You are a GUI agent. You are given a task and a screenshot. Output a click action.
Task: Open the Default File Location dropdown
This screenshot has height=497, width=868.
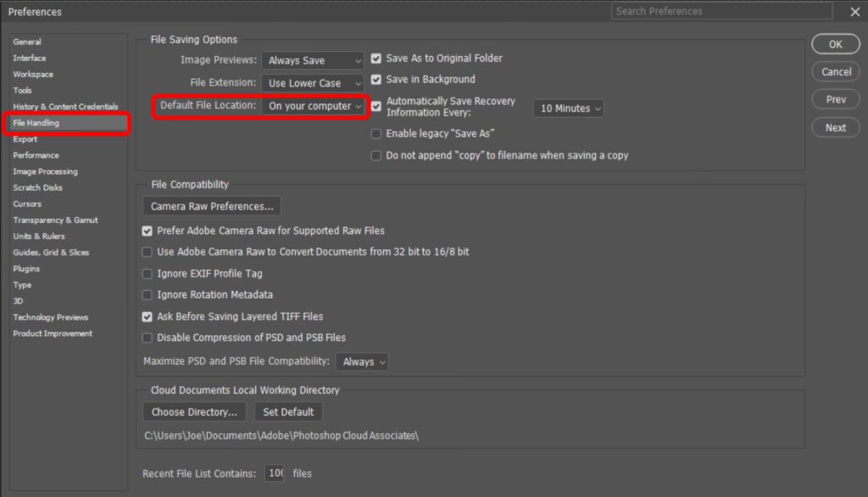pyautogui.click(x=314, y=106)
